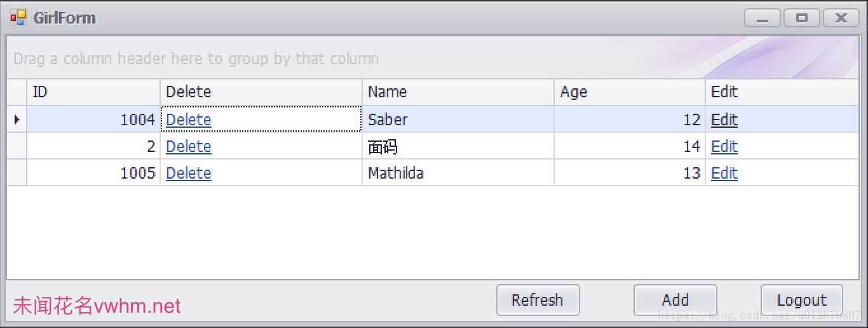This screenshot has width=868, height=328.
Task: Sort by the Age column header
Action: [x=630, y=92]
